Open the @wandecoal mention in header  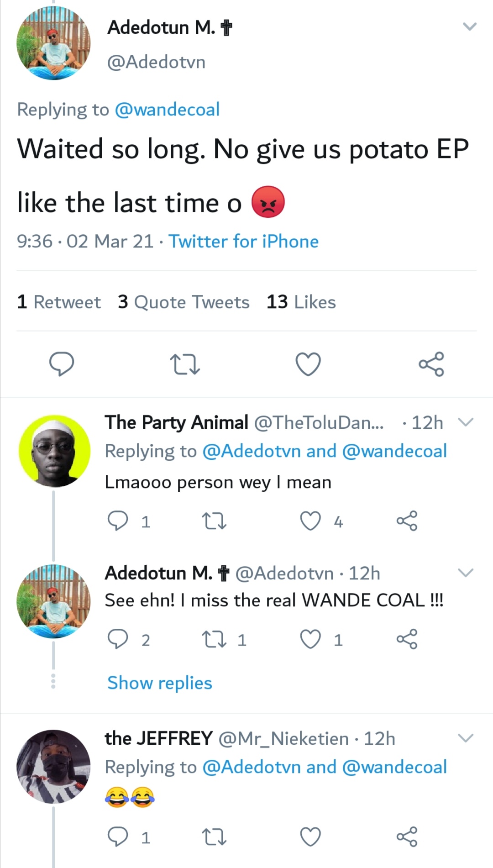click(167, 110)
